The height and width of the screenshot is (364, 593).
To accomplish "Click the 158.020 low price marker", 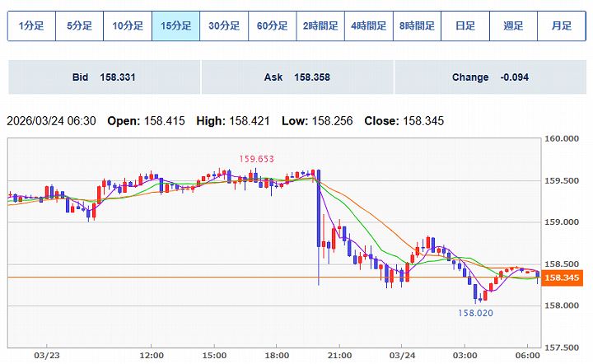I will (476, 313).
